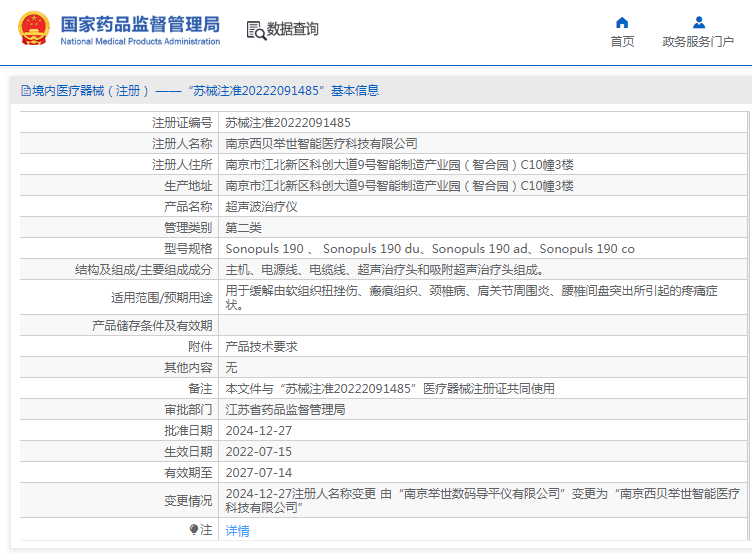
Task: Click the 适用范围/预期用途 row label
Action: [x=162, y=298]
